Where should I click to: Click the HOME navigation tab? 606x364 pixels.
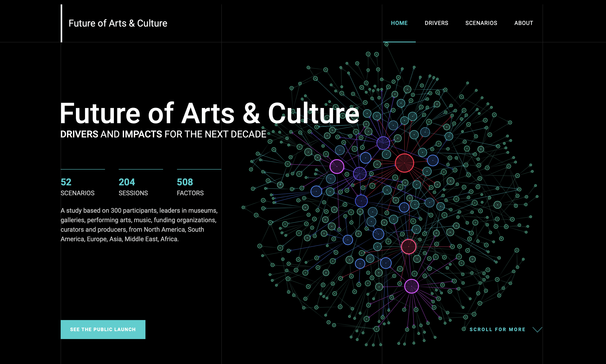[399, 23]
